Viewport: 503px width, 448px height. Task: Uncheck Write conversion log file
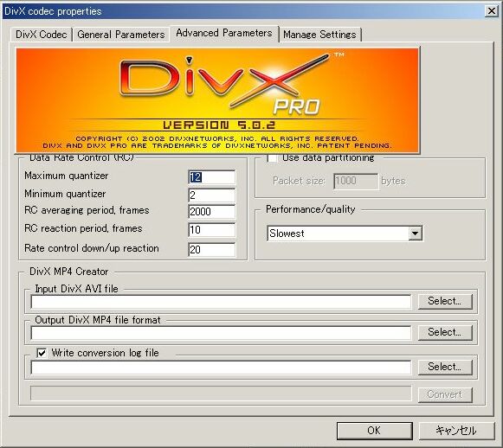42,353
